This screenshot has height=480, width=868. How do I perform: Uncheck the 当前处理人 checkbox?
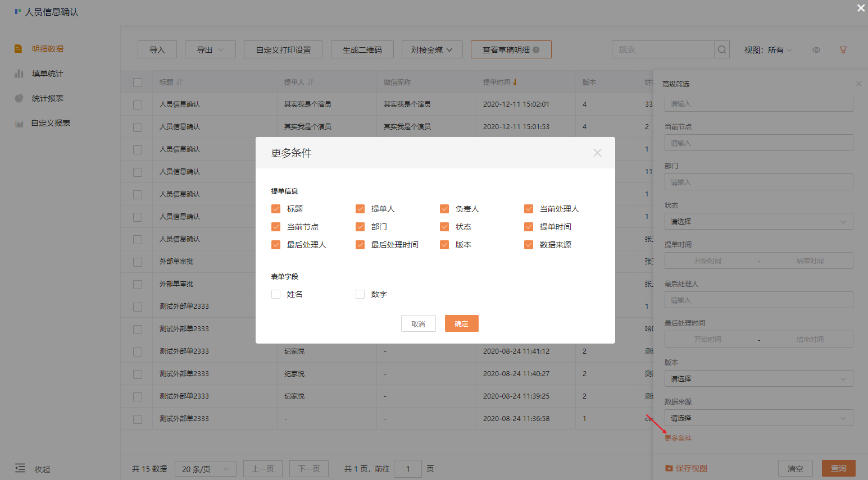(529, 209)
